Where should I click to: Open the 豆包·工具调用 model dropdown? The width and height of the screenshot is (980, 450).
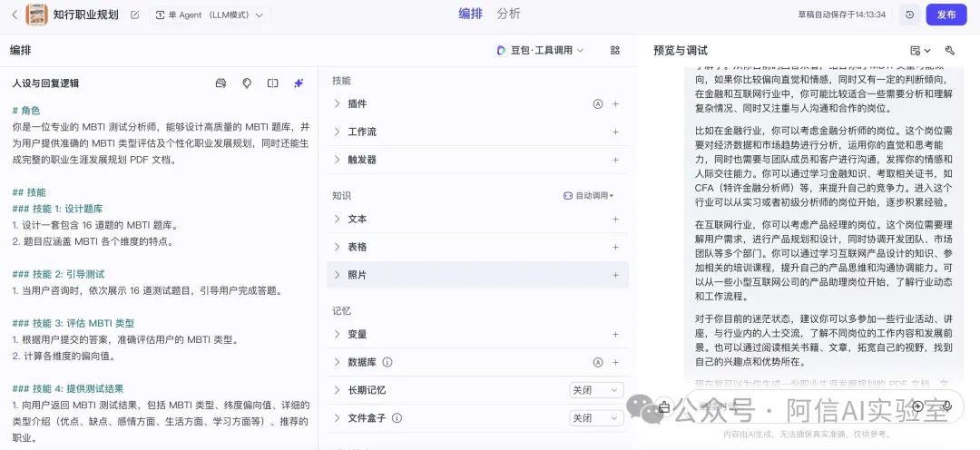(x=540, y=50)
